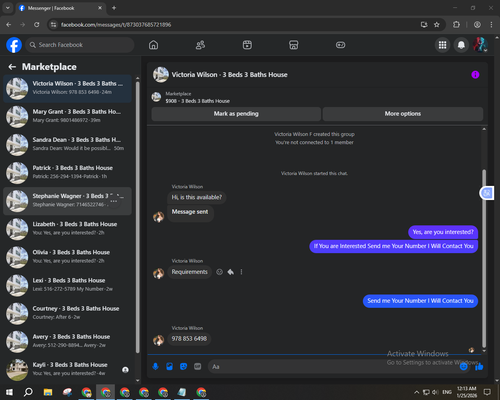Click the floating screenshot tool on right edge
Image resolution: width=500 pixels, height=400 pixels.
487,193
